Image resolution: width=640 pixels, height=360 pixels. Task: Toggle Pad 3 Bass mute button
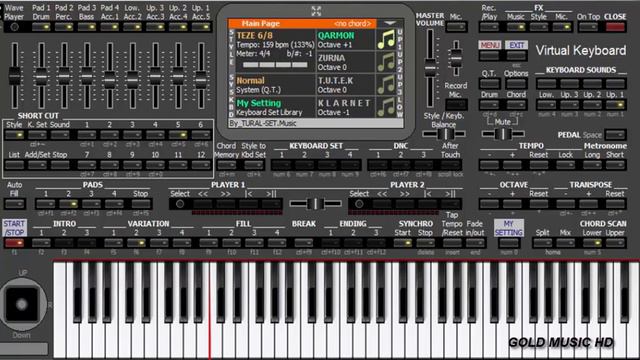(87, 27)
